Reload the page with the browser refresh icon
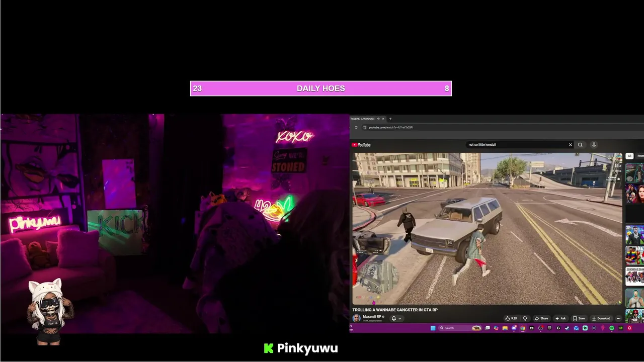This screenshot has height=362, width=644. click(x=356, y=127)
